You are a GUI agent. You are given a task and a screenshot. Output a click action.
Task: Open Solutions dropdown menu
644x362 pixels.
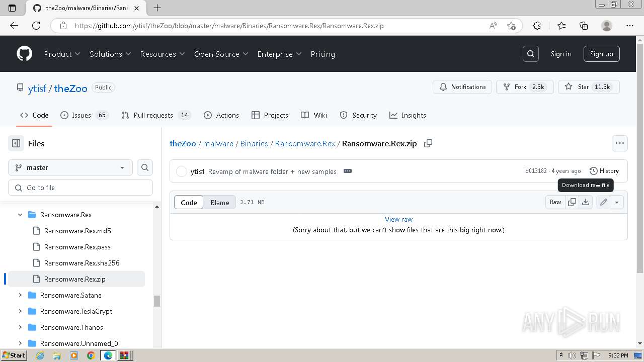[110, 54]
